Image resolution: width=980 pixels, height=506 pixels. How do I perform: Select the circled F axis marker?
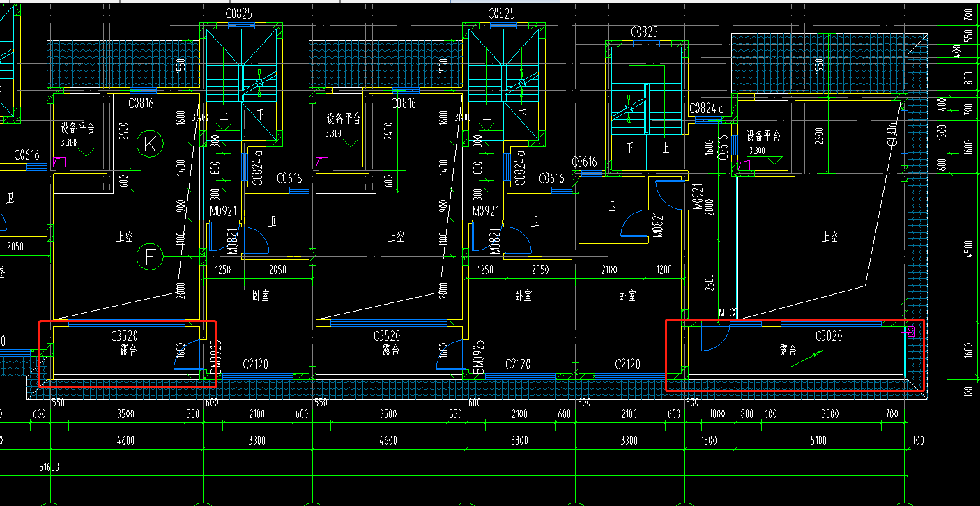149,257
